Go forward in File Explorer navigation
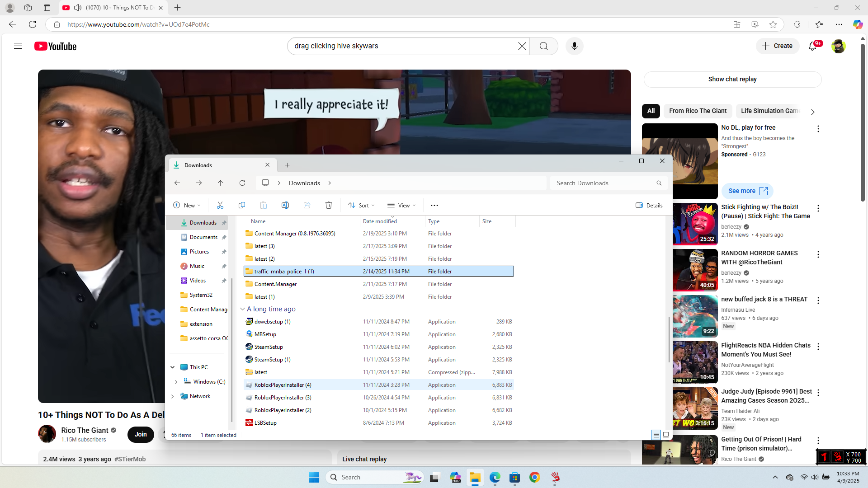Screen dimensions: 868x488 coord(199,183)
